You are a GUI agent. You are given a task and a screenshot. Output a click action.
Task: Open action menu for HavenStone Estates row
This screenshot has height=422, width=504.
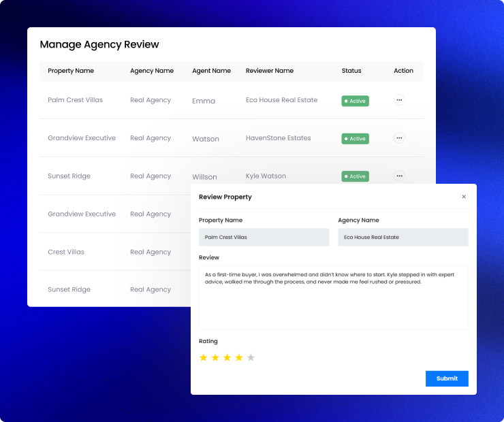pos(399,137)
